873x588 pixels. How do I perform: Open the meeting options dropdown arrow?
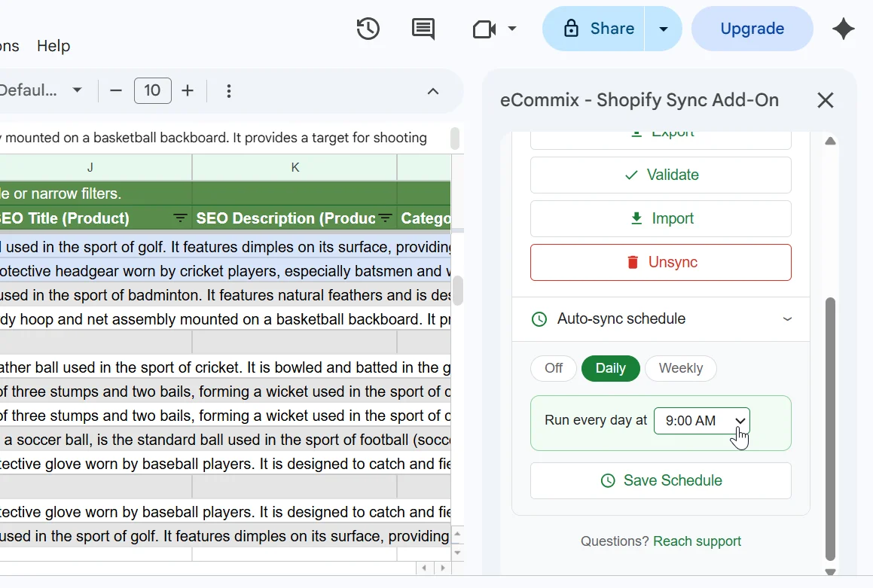(x=512, y=29)
